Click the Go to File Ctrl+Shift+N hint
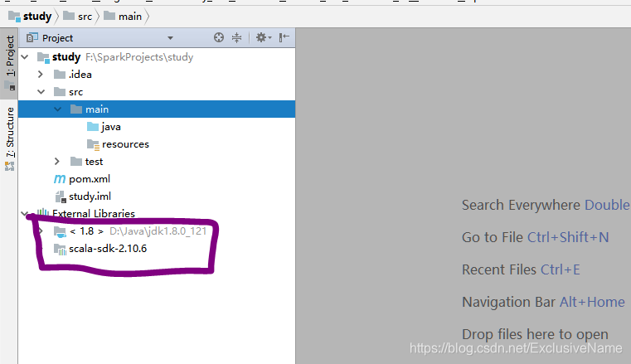631x364 pixels. pyautogui.click(x=535, y=237)
